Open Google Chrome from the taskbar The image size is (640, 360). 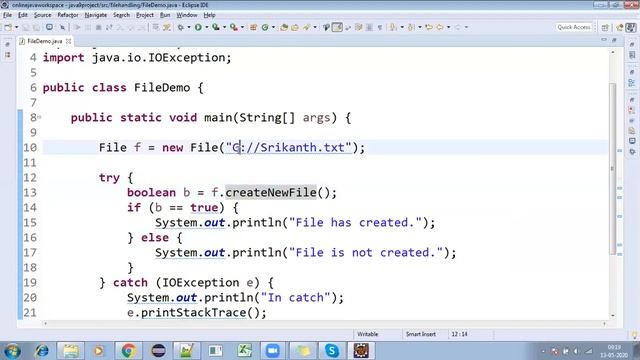coord(128,351)
